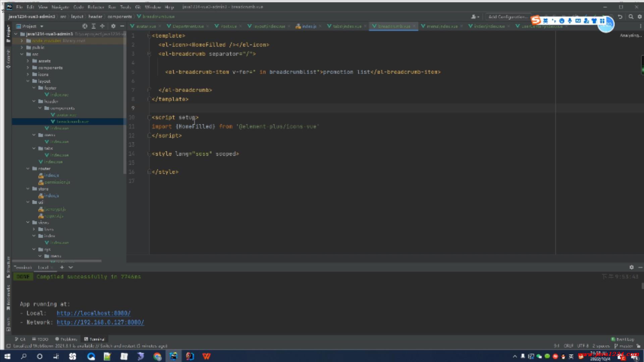Close the breadcrumb.vue editor tab
This screenshot has width=644, height=362.
coord(414,26)
